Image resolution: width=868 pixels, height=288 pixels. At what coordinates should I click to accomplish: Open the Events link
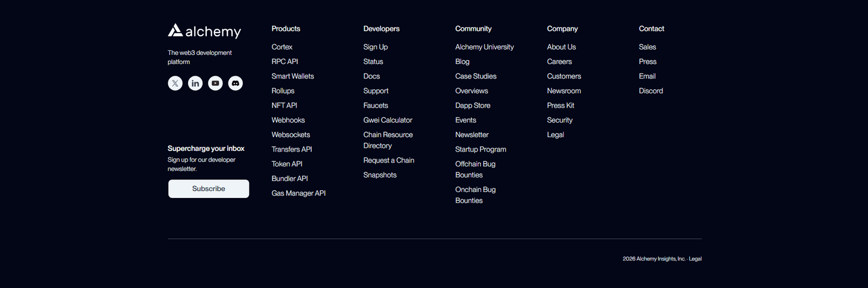[x=466, y=120]
